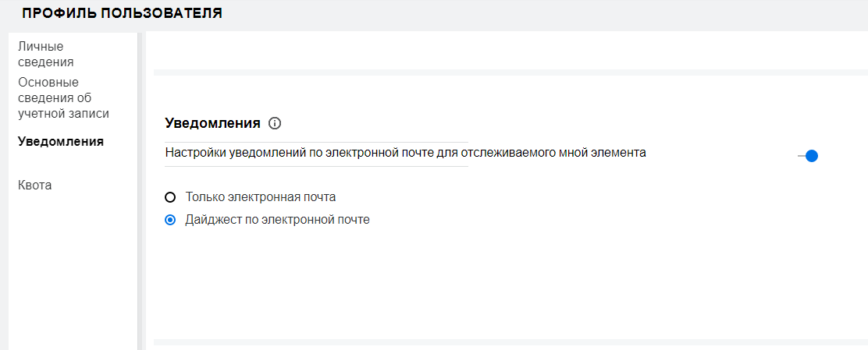
Task: Click the blue knob of the notification switch
Action: [x=812, y=156]
